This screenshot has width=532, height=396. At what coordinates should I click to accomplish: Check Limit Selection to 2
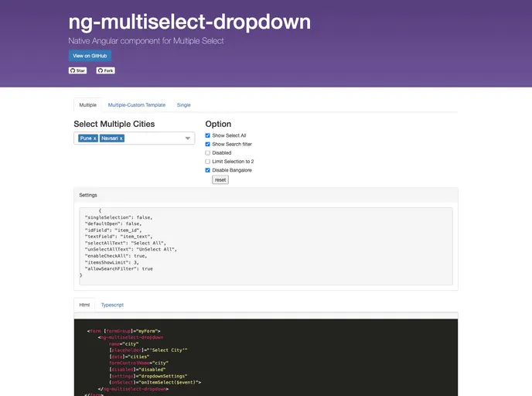pyautogui.click(x=208, y=162)
